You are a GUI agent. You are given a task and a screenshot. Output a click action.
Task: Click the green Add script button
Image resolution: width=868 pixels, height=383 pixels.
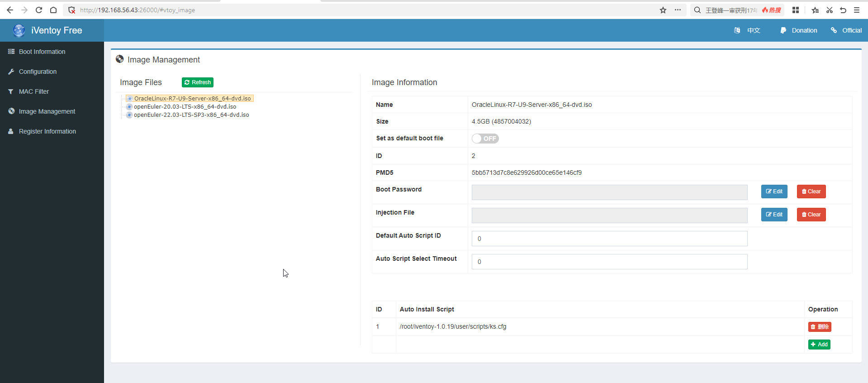click(x=819, y=345)
